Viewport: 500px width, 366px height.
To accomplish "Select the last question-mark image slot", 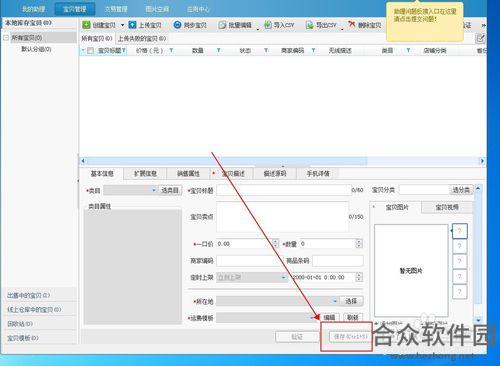I will point(460,292).
